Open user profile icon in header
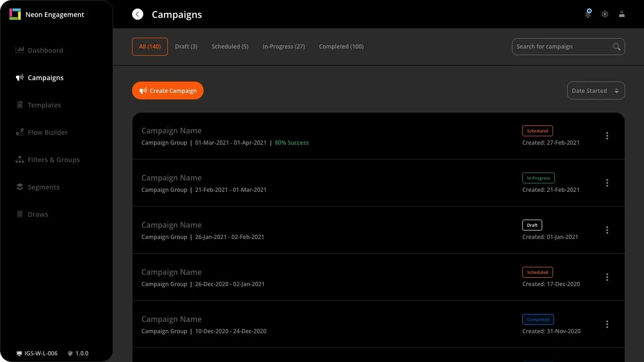 [622, 14]
